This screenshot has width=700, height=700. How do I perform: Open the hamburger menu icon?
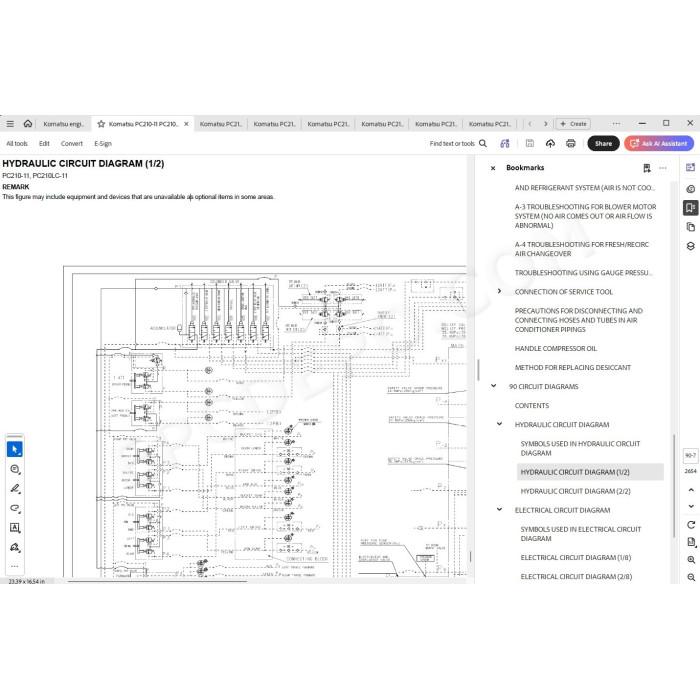tap(10, 124)
